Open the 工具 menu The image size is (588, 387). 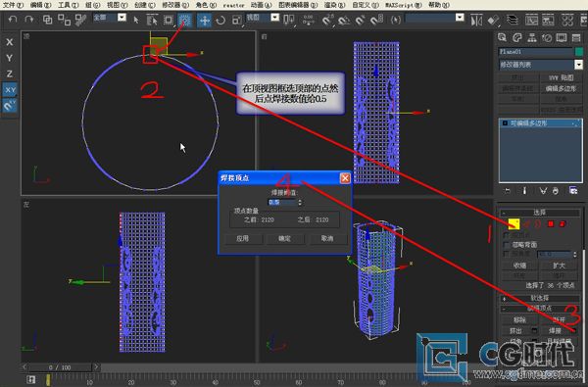[x=69, y=5]
